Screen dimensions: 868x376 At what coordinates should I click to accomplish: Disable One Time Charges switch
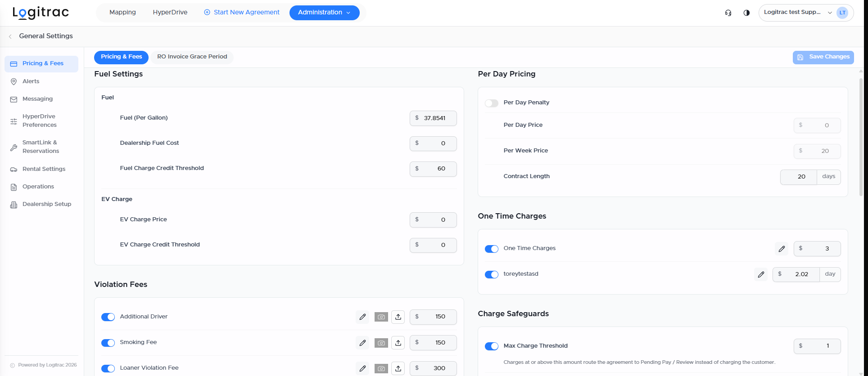click(492, 249)
